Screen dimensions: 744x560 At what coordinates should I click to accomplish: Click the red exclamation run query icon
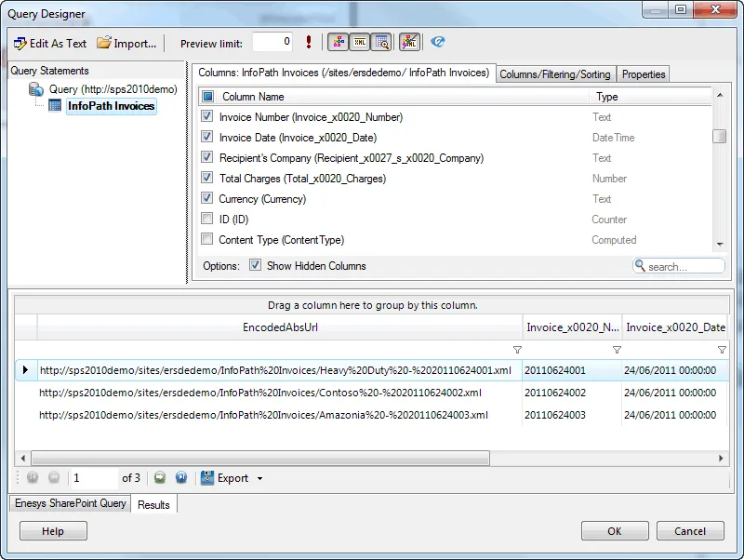tap(309, 42)
